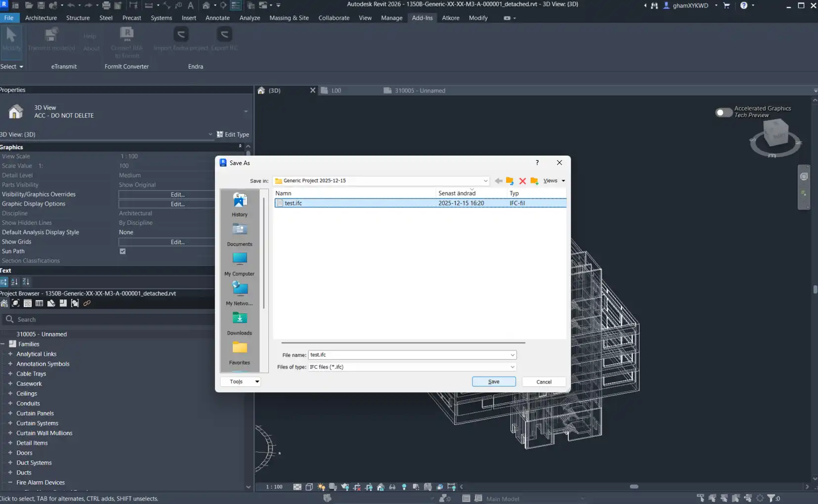Open the Collaborate ribbon tab
The height and width of the screenshot is (504, 818).
tap(334, 18)
